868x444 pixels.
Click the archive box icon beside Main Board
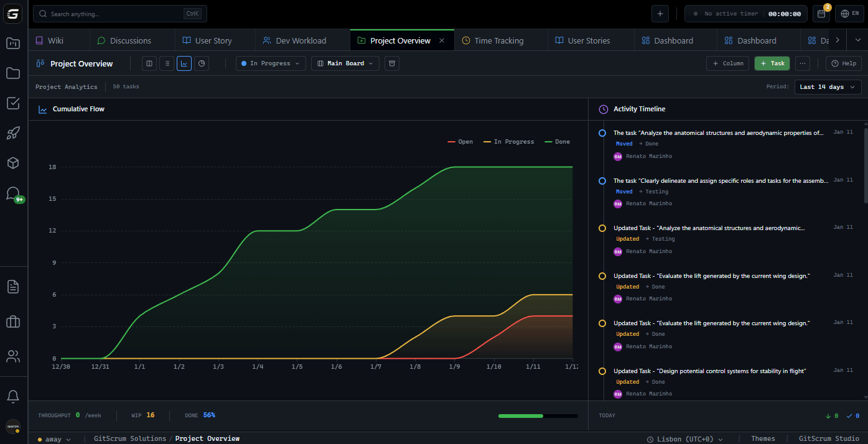[x=391, y=63]
